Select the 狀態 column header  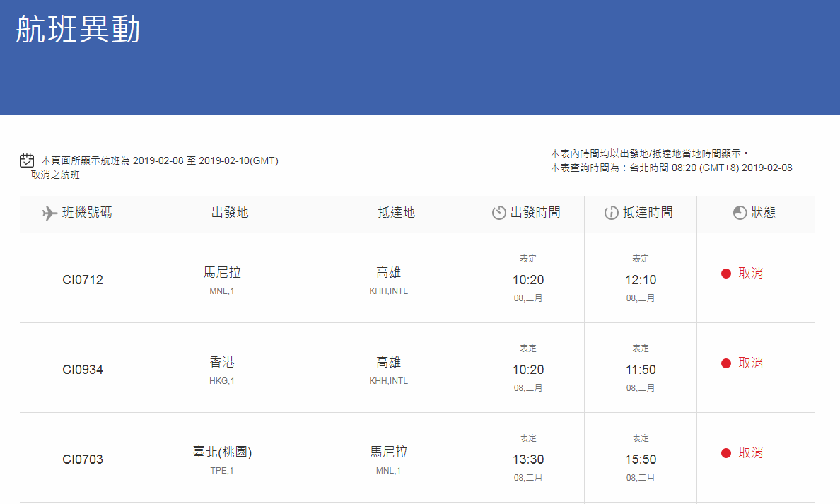coord(756,214)
